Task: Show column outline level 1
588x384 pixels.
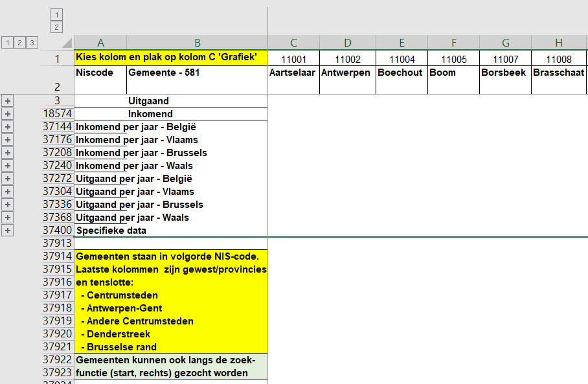Action: 56,15
